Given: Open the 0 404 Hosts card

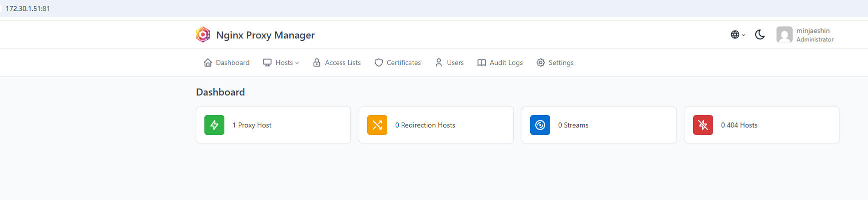Looking at the screenshot, I should click(x=762, y=125).
